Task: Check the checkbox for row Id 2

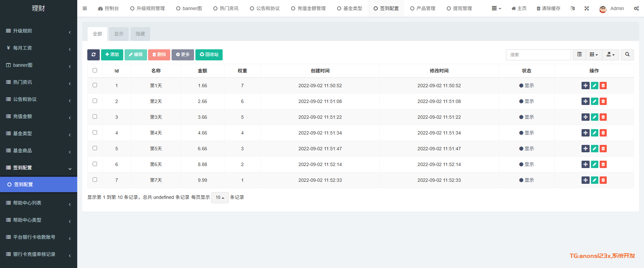Action: tap(95, 101)
